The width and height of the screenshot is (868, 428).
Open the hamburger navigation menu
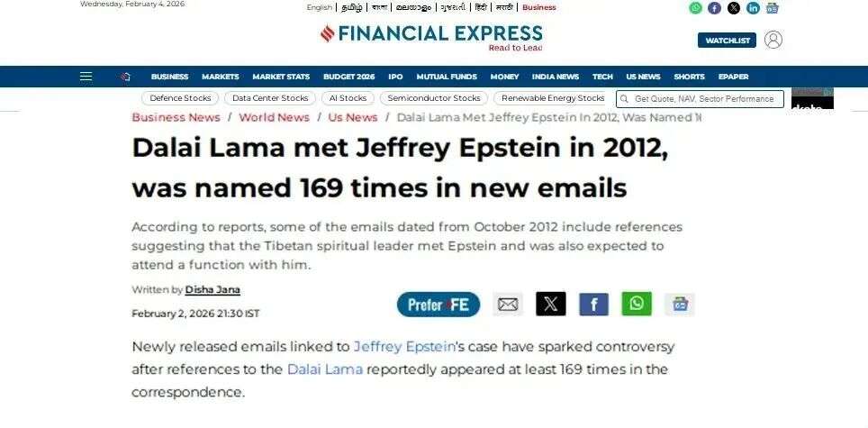(86, 77)
